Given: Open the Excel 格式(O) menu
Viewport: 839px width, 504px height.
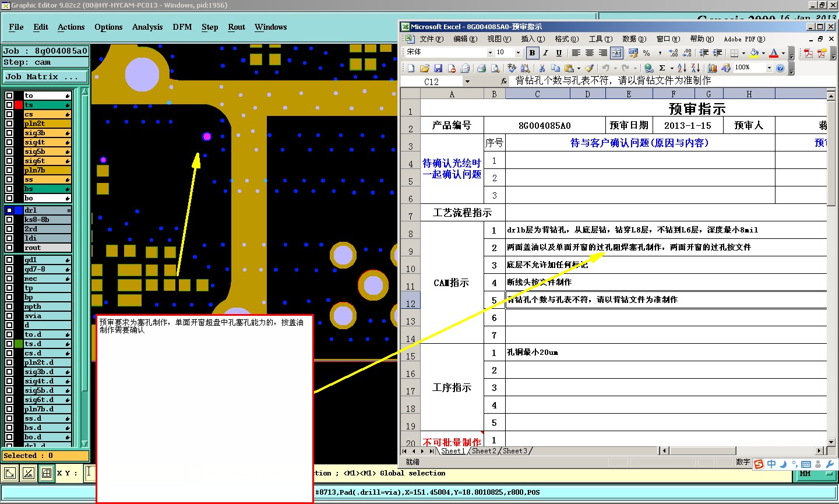Looking at the screenshot, I should point(567,39).
